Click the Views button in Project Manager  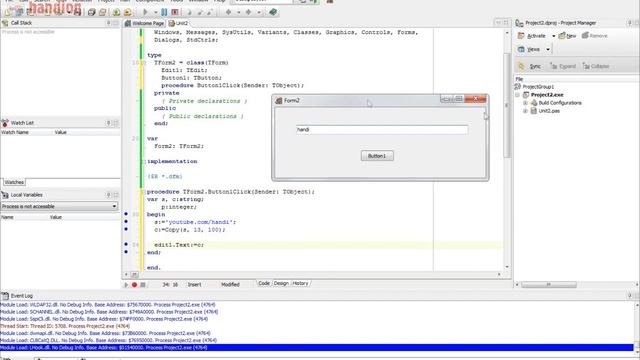[x=529, y=49]
